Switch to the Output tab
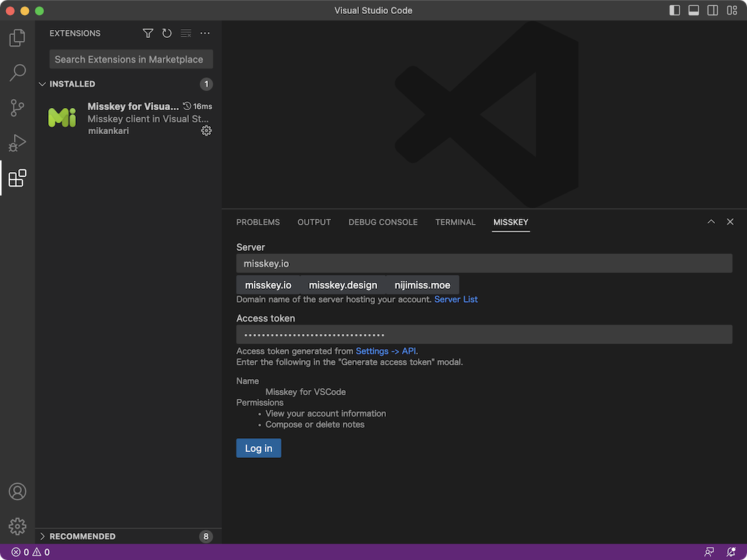The width and height of the screenshot is (747, 560). pos(314,222)
